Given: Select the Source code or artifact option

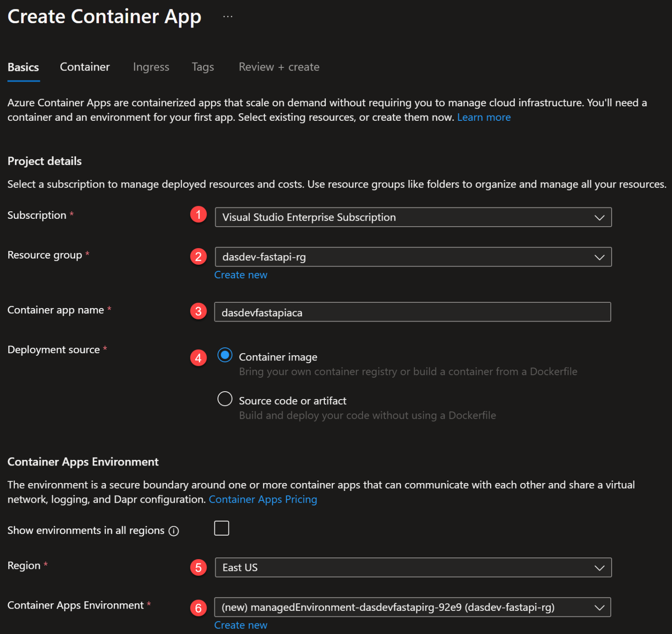Looking at the screenshot, I should click(x=224, y=399).
